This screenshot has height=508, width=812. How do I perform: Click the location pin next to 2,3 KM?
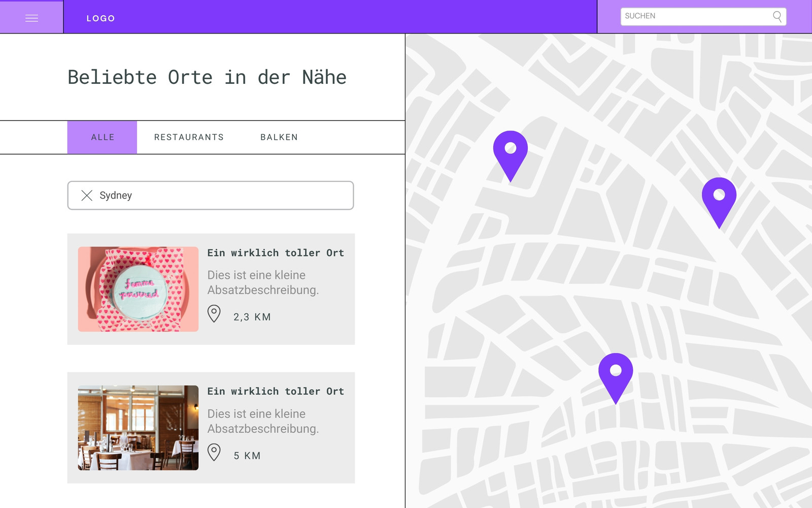pyautogui.click(x=215, y=313)
